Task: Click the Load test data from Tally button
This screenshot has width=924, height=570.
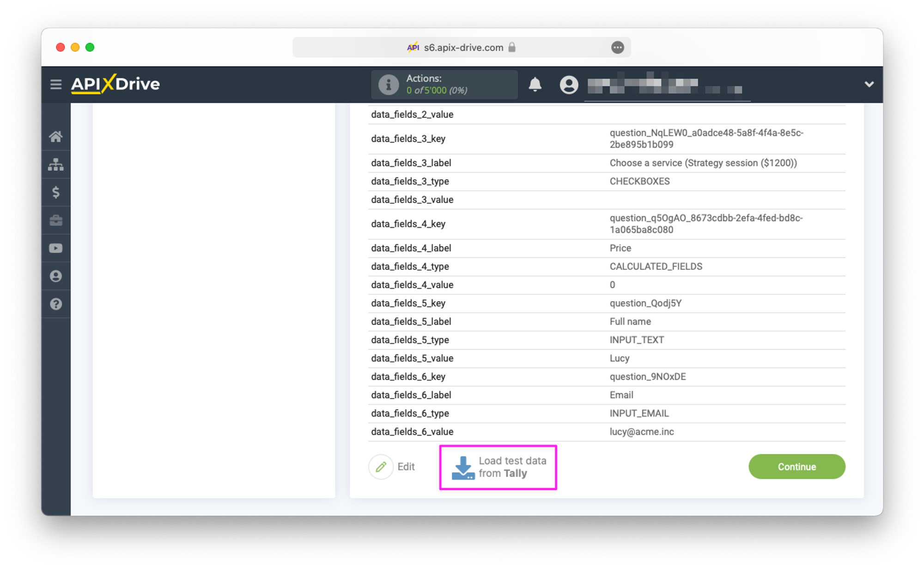Action: pyautogui.click(x=498, y=467)
